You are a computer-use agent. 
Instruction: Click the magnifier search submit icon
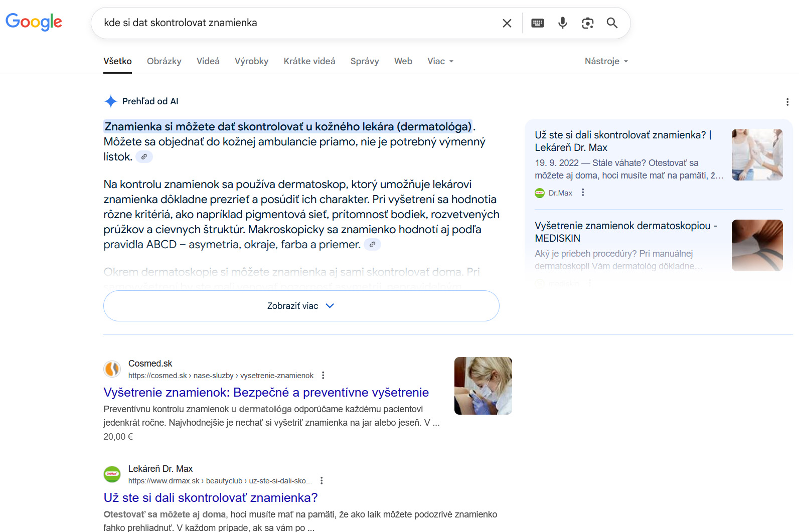(612, 23)
